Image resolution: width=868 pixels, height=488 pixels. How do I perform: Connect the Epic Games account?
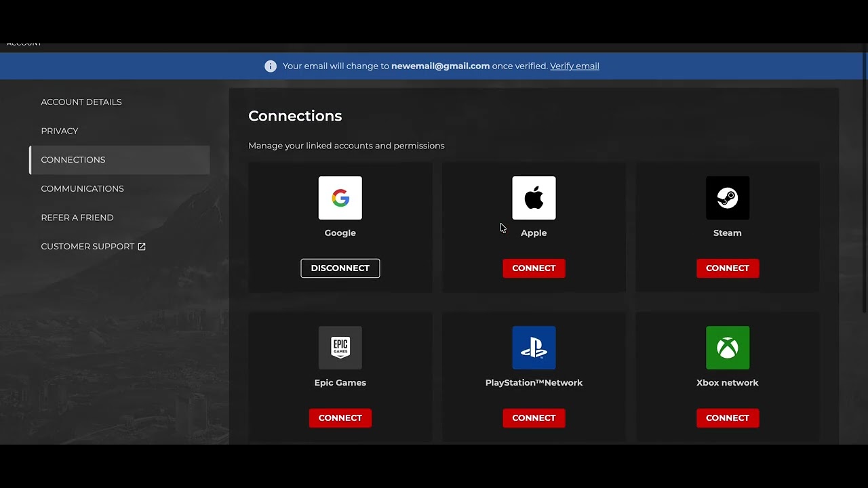(x=340, y=418)
